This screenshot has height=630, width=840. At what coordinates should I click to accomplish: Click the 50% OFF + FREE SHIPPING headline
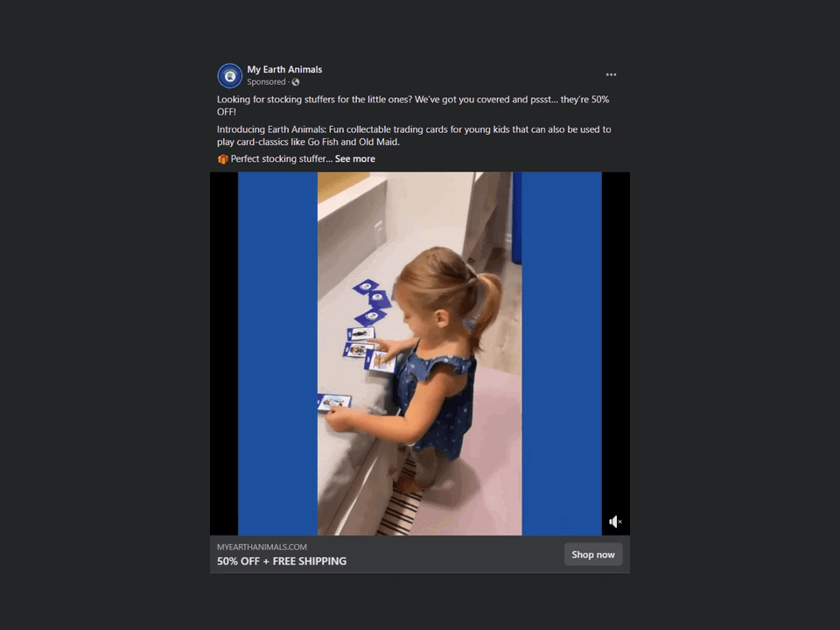pyautogui.click(x=282, y=561)
